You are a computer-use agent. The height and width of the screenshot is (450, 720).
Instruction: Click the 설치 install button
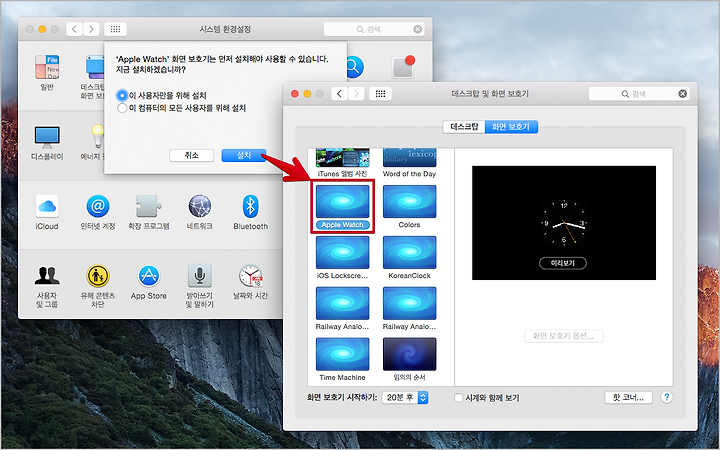click(x=244, y=155)
